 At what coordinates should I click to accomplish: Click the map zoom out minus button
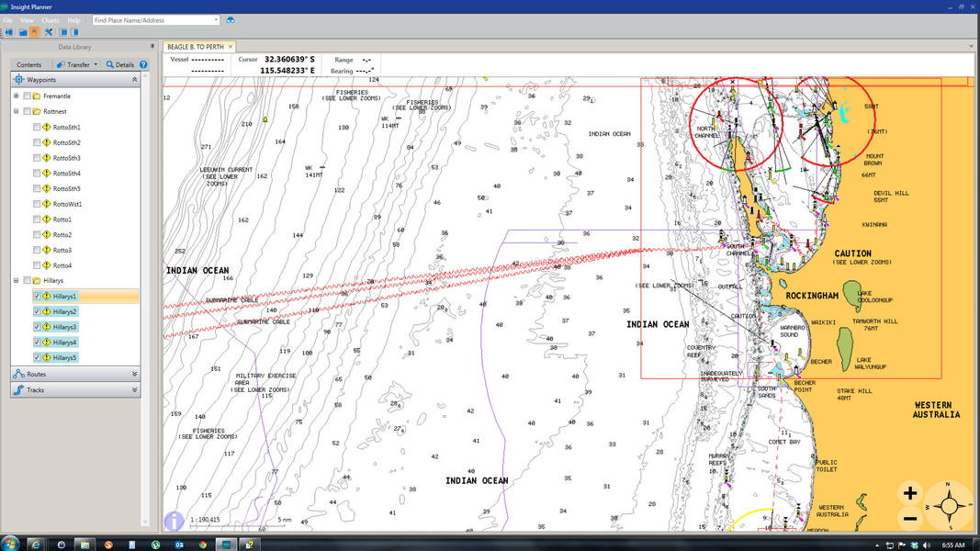click(909, 518)
